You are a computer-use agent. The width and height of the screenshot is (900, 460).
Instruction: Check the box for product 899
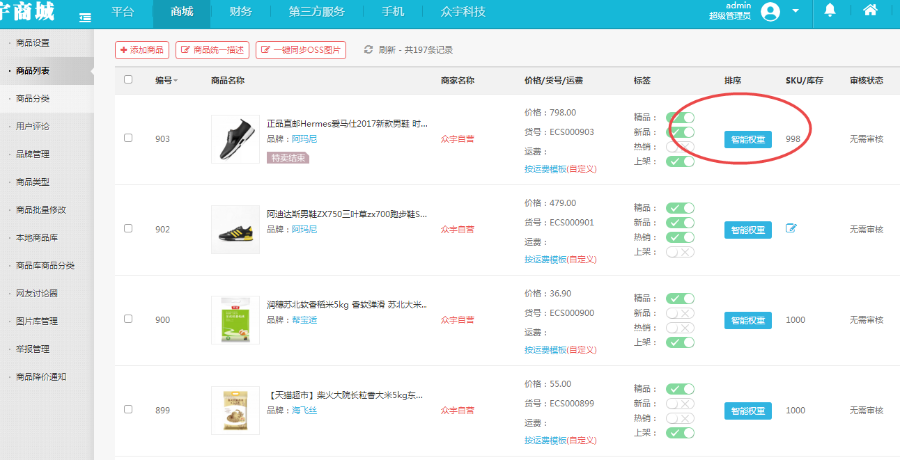pyautogui.click(x=129, y=409)
